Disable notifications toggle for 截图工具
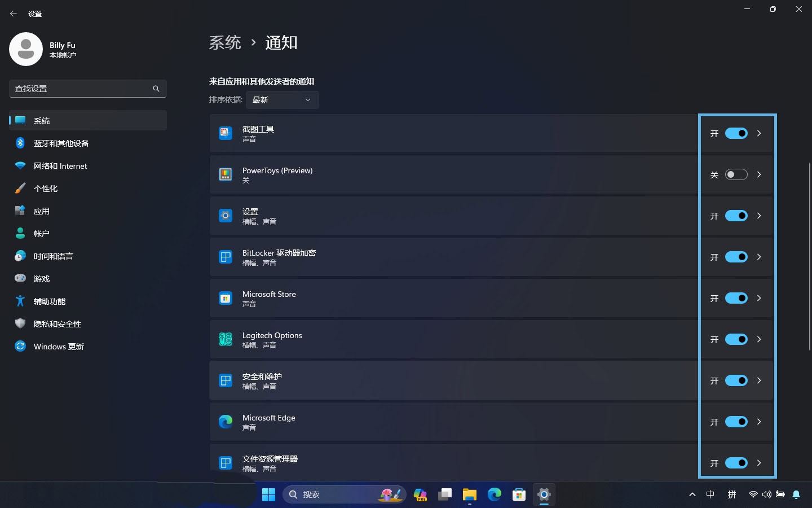The height and width of the screenshot is (508, 812). point(736,133)
